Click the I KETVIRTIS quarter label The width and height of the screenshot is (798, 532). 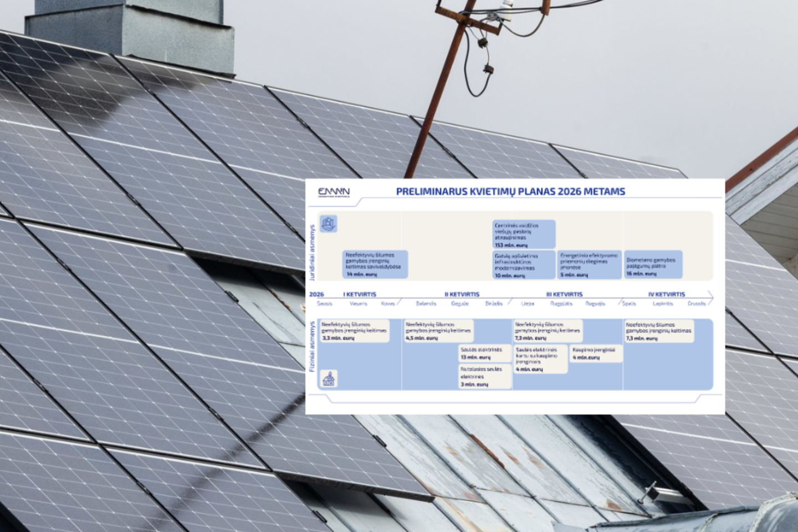[x=360, y=294]
